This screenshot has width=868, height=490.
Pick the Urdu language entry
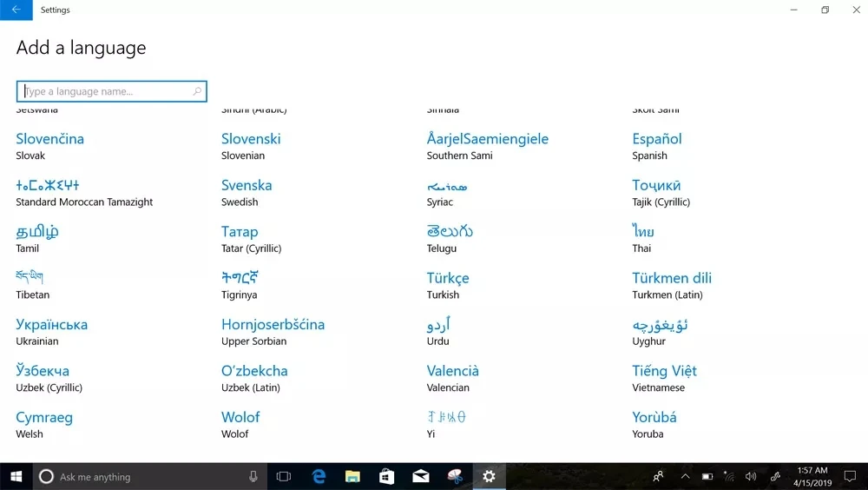pyautogui.click(x=438, y=332)
